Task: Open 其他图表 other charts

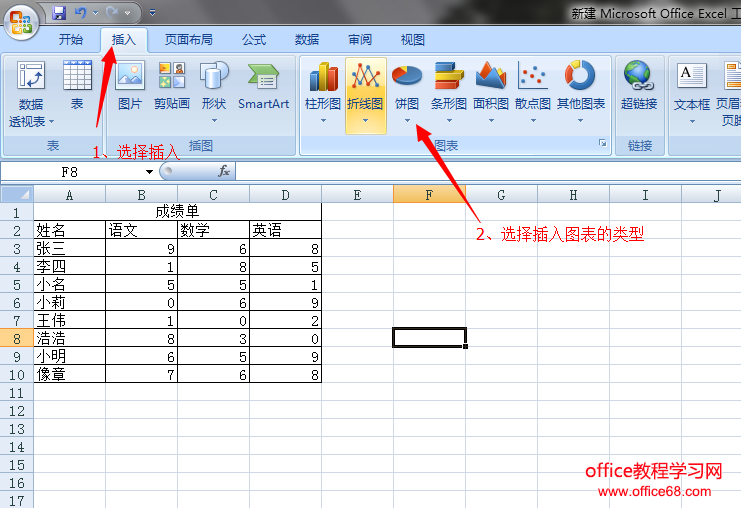Action: [580, 95]
